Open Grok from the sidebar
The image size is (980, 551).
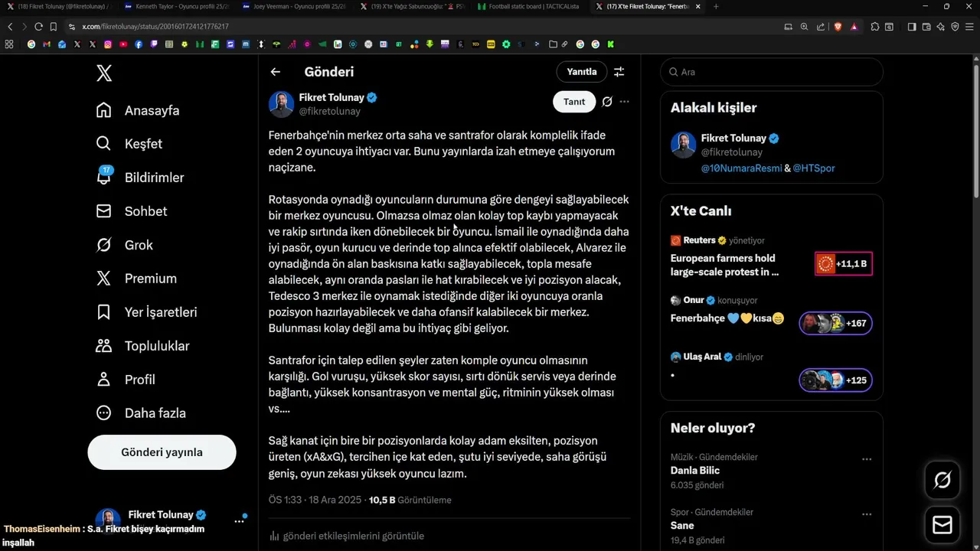tap(124, 245)
